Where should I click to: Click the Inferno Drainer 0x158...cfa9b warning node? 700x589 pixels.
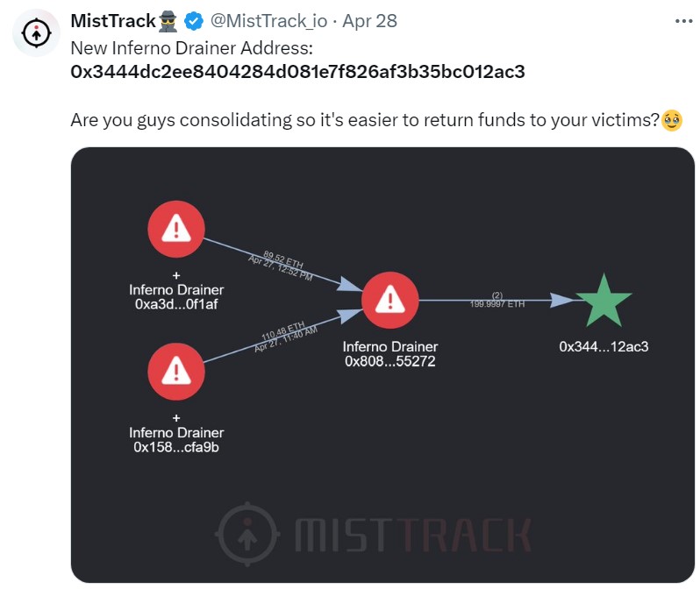pos(176,372)
